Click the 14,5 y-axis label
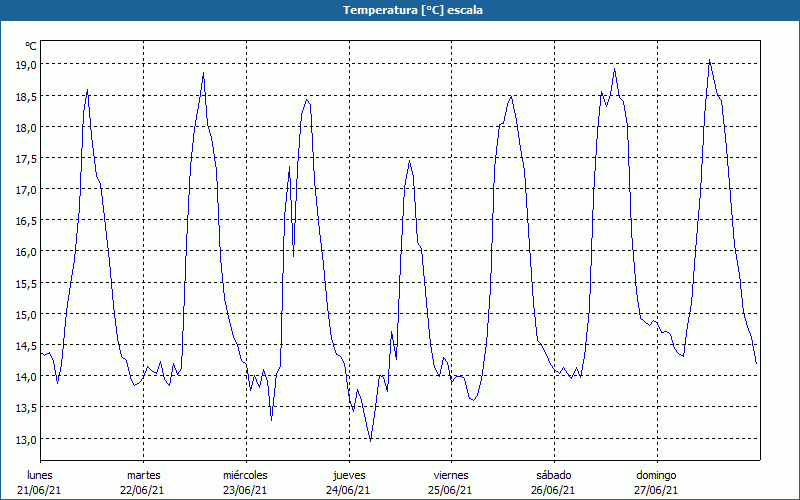 pyautogui.click(x=26, y=346)
